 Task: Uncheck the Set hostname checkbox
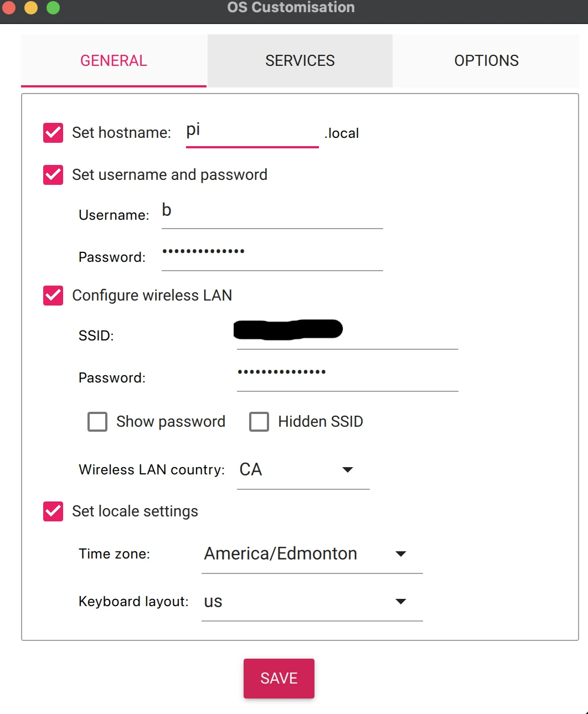53,133
